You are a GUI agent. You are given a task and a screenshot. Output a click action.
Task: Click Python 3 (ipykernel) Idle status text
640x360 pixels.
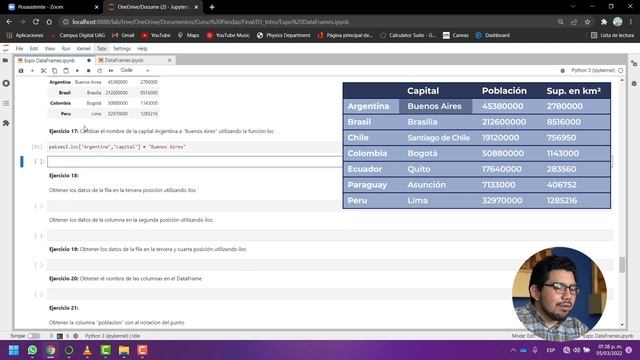(x=113, y=336)
